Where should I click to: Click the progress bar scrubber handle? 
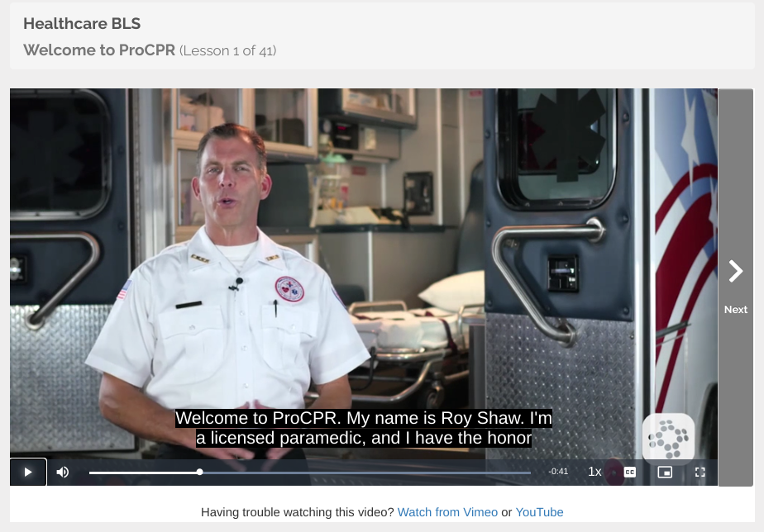pyautogui.click(x=200, y=473)
